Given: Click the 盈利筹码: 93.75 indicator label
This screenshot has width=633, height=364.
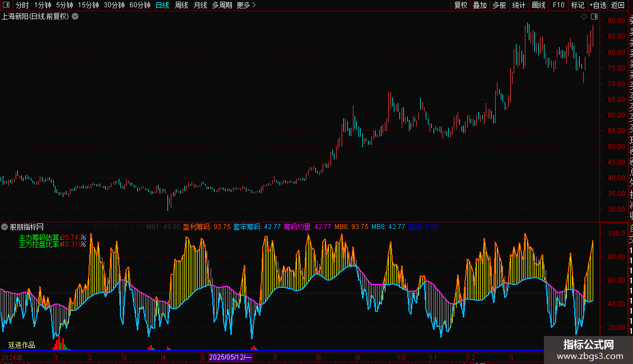Looking at the screenshot, I should point(207,227).
